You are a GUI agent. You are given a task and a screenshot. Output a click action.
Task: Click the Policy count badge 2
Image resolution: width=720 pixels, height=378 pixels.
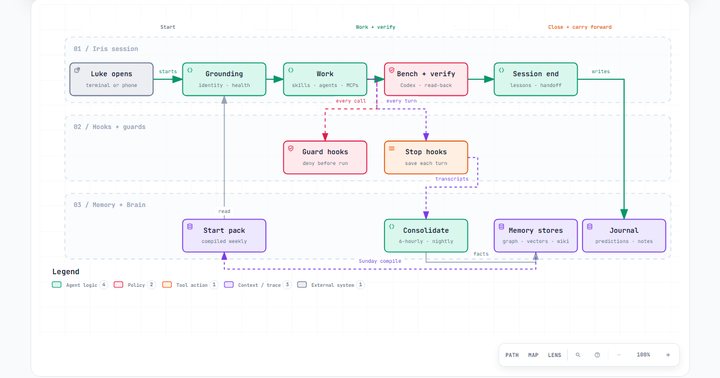point(151,285)
